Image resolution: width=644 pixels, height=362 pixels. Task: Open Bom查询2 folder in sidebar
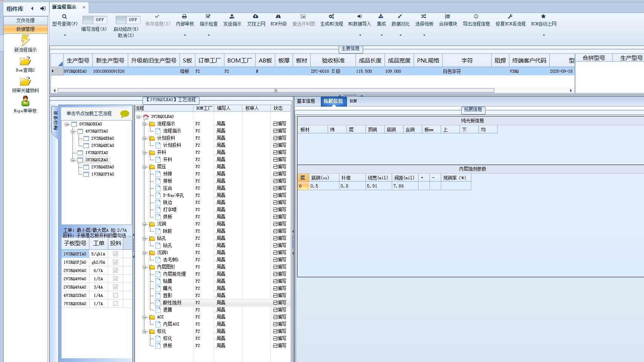[25, 61]
